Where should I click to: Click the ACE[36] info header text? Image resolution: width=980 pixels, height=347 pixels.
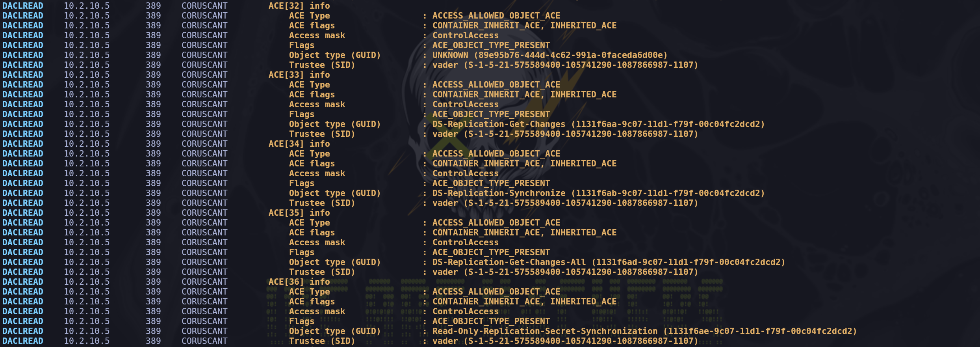299,282
